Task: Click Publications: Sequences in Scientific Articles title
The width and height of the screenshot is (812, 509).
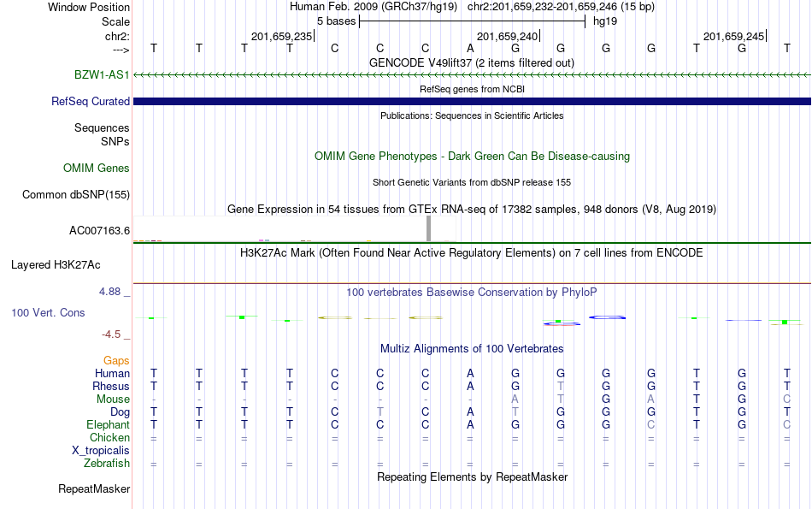Action: 472,115
